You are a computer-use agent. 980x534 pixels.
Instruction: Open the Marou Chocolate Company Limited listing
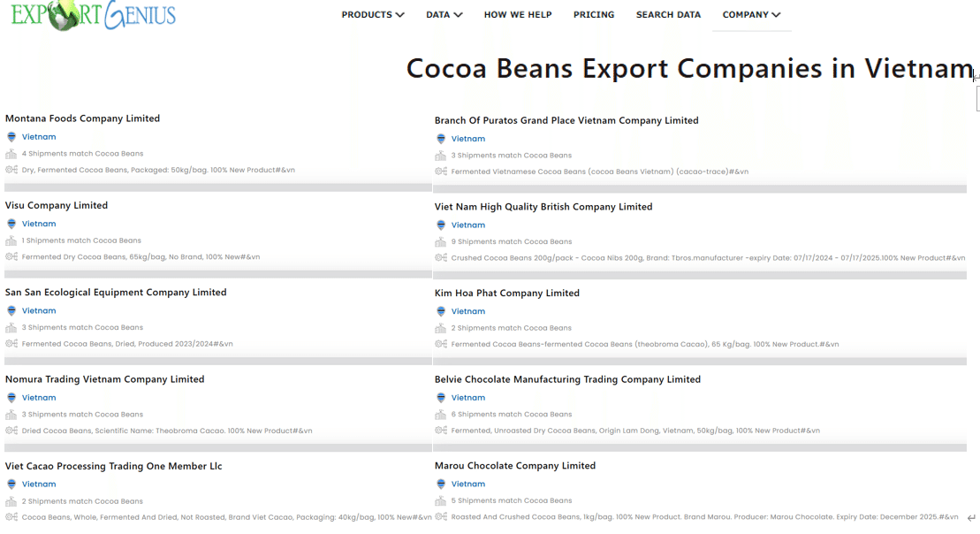515,466
